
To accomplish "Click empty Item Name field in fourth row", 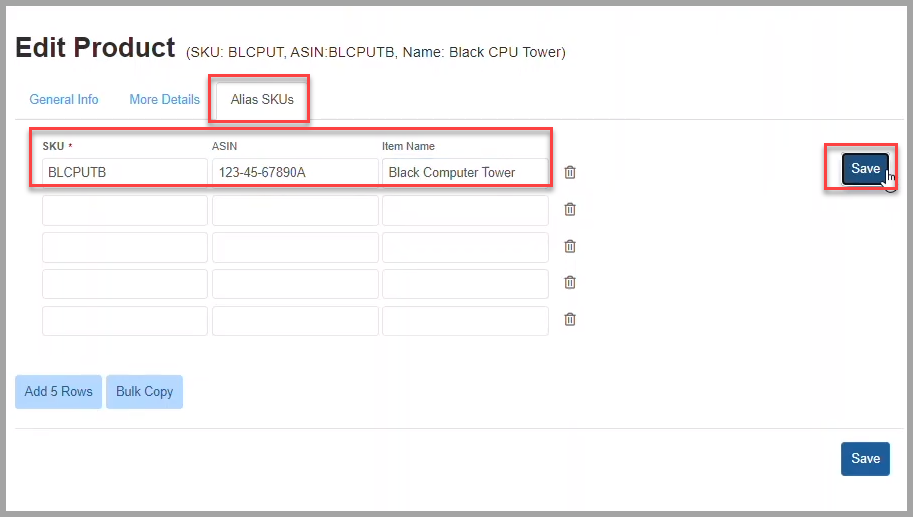I will (465, 284).
